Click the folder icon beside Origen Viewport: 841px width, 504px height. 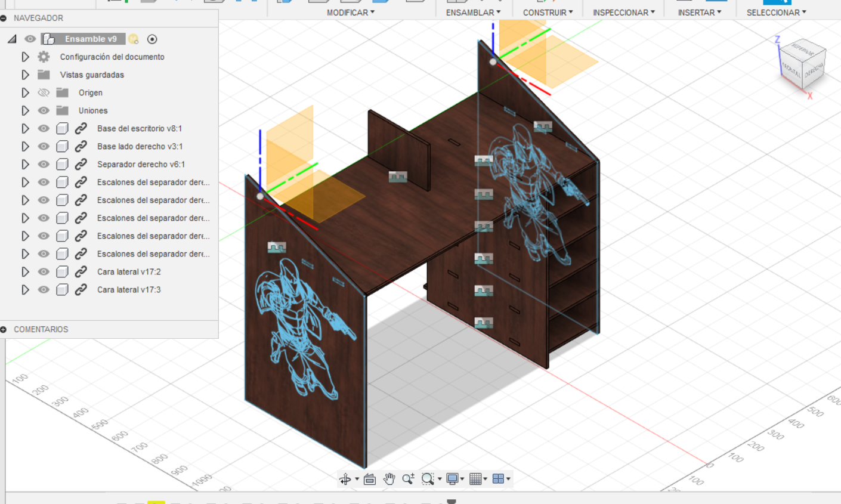(x=62, y=92)
